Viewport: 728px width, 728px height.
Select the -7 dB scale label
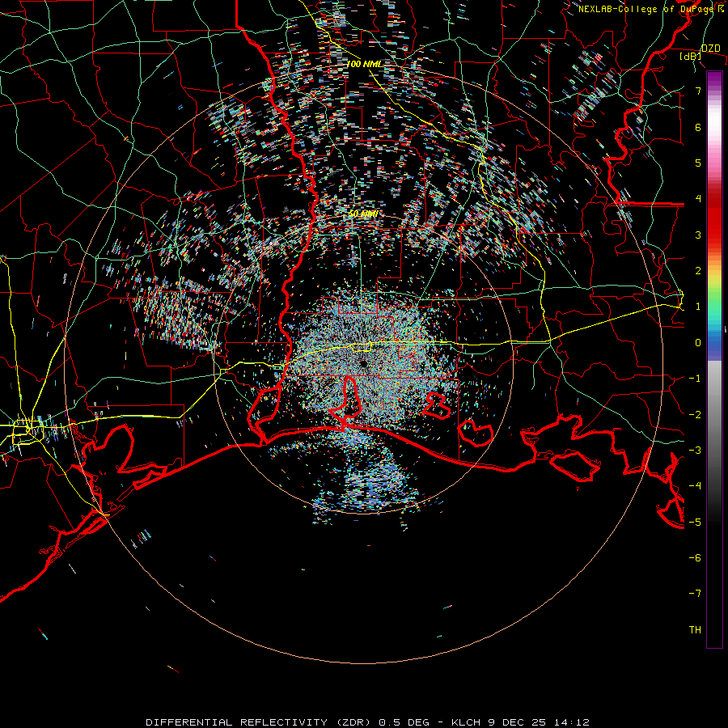[695, 594]
